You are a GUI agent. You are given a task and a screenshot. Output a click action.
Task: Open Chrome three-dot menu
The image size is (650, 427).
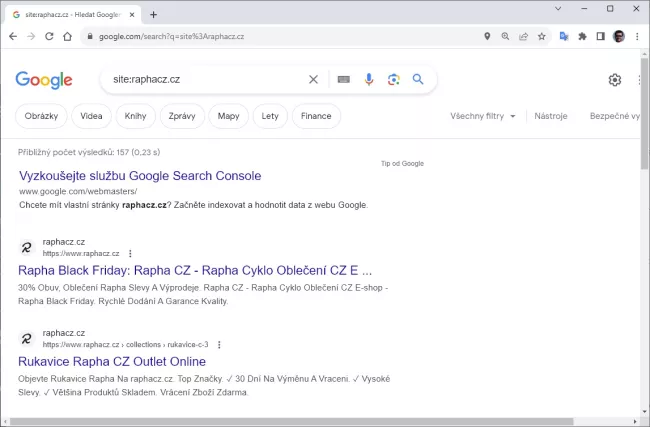click(637, 36)
